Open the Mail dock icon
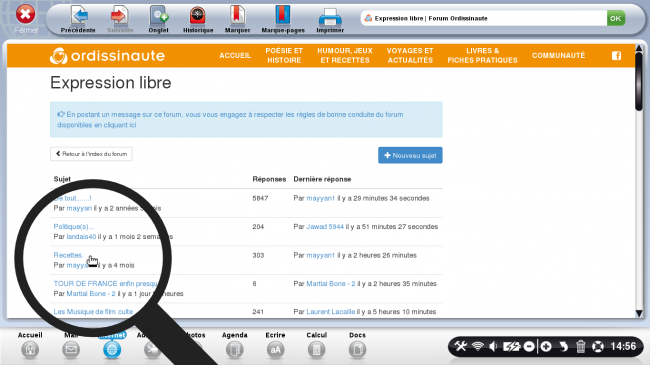The height and width of the screenshot is (365, 650). (71, 350)
